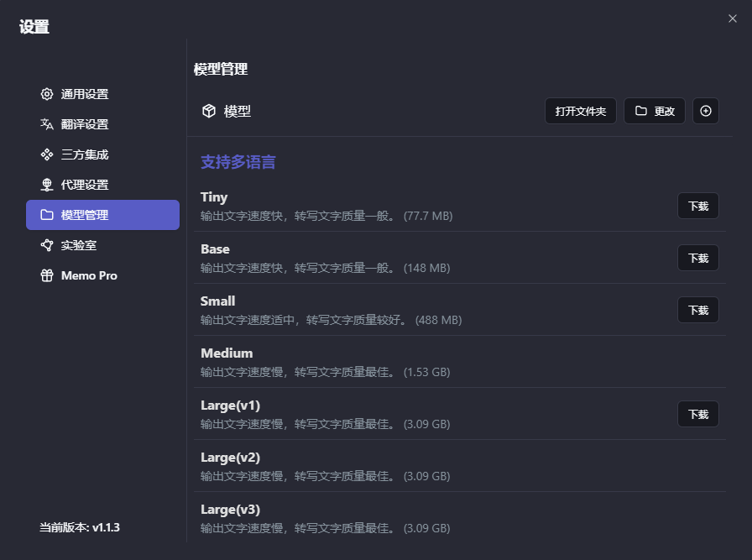Viewport: 752px width, 560px height.
Task: Click the folder icon beside 模型管理
Action: 47,215
